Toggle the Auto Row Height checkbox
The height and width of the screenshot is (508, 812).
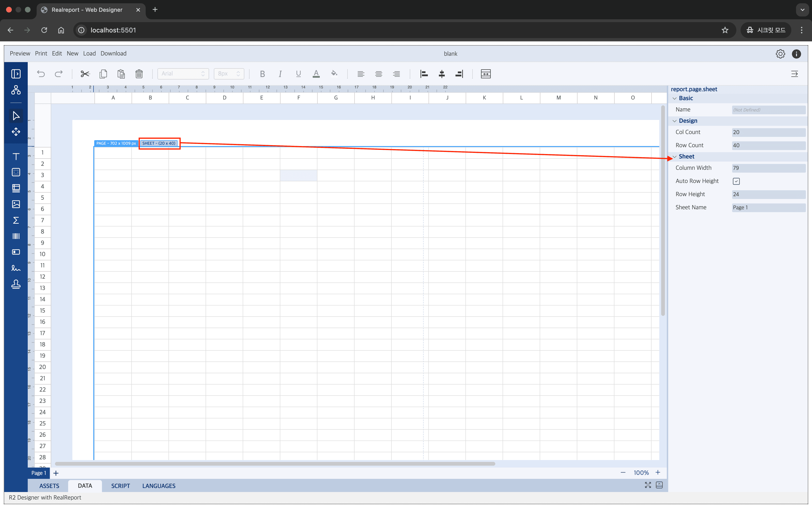coord(736,181)
